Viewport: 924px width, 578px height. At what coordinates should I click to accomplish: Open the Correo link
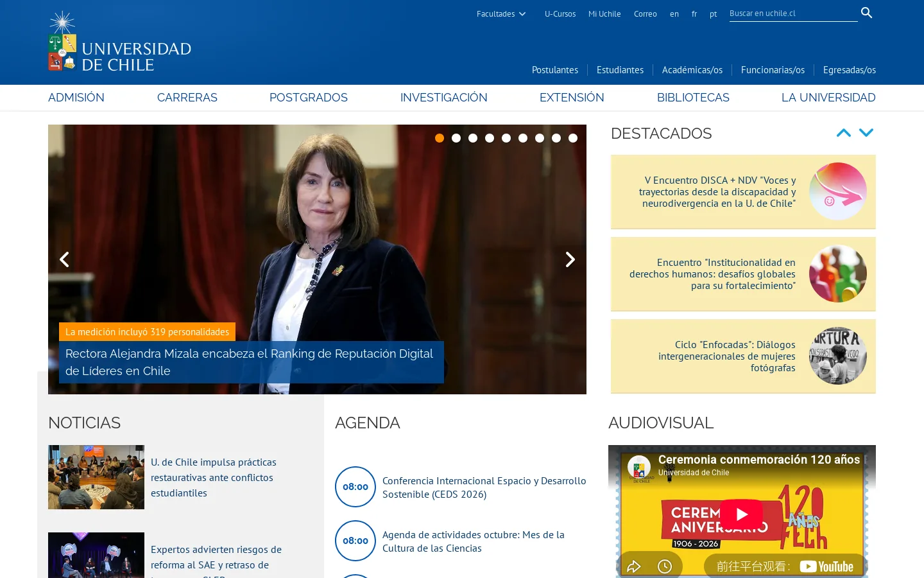pyautogui.click(x=646, y=14)
